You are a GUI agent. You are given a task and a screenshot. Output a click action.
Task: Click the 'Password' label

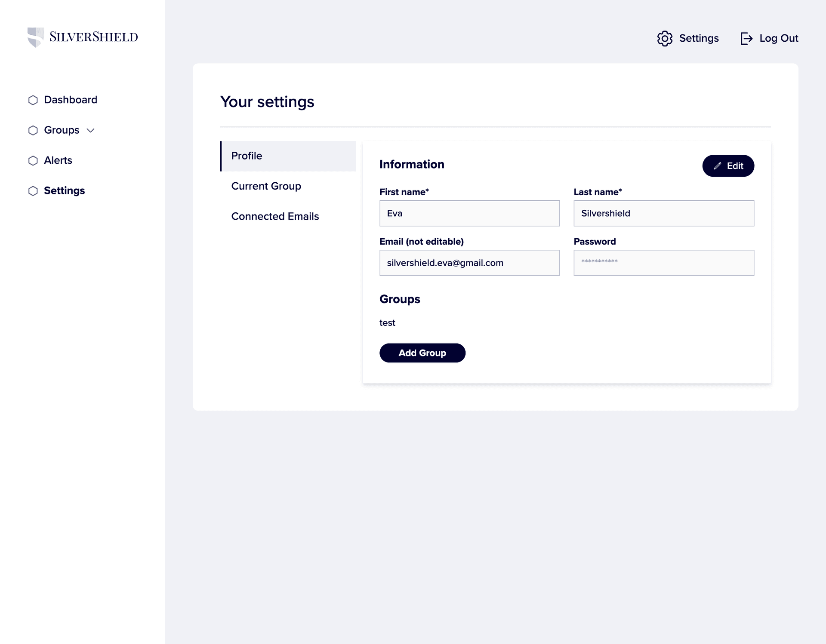pos(595,242)
